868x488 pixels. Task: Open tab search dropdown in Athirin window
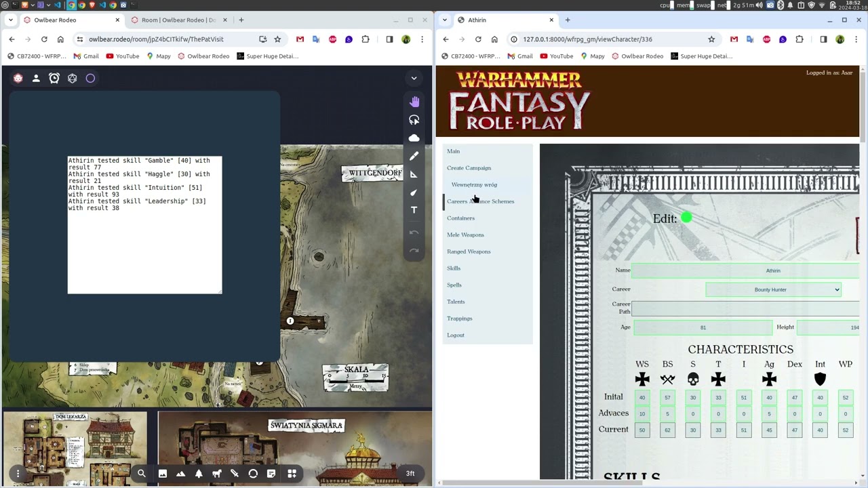pyautogui.click(x=445, y=20)
